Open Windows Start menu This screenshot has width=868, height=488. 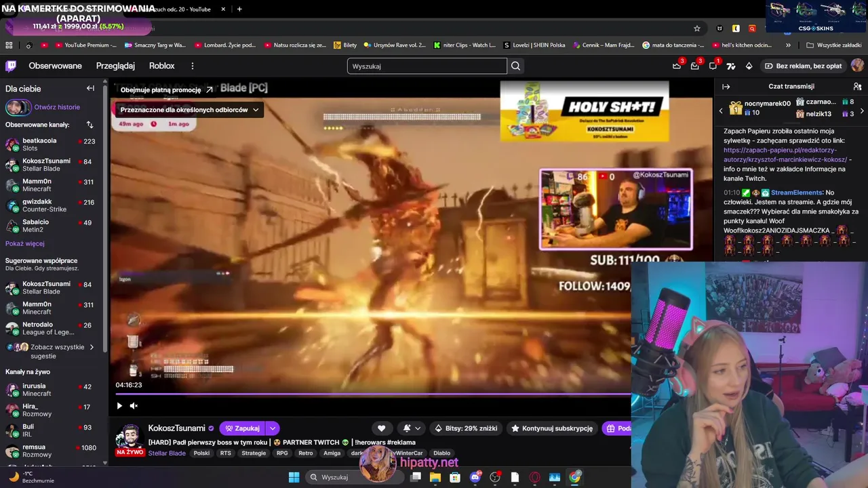coord(294,477)
